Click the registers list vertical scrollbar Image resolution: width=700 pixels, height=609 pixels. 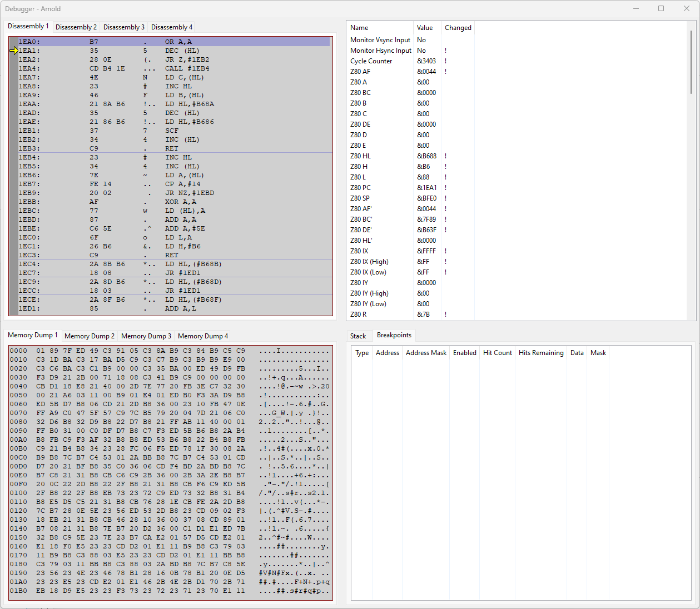pos(692,171)
